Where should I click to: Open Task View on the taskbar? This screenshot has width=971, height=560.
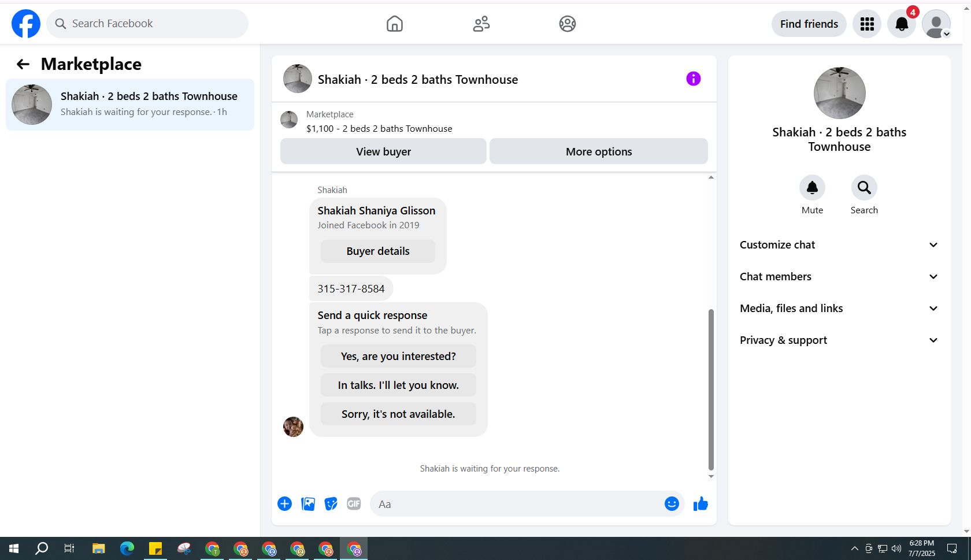[69, 548]
